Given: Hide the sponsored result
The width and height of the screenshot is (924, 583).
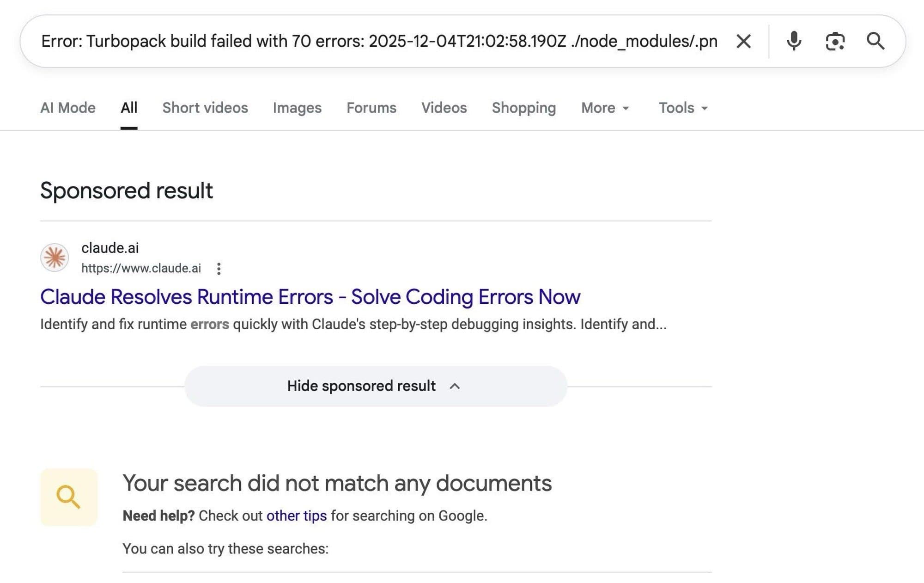Looking at the screenshot, I should click(x=361, y=386).
